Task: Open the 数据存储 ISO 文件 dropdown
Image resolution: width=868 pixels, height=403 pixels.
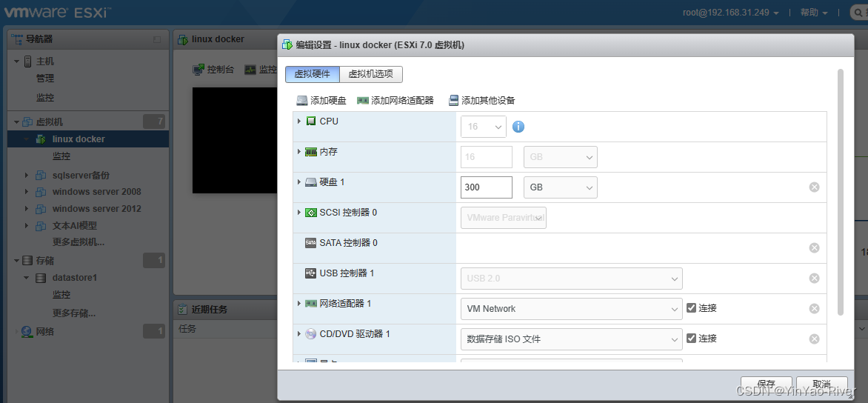Action: (571, 339)
